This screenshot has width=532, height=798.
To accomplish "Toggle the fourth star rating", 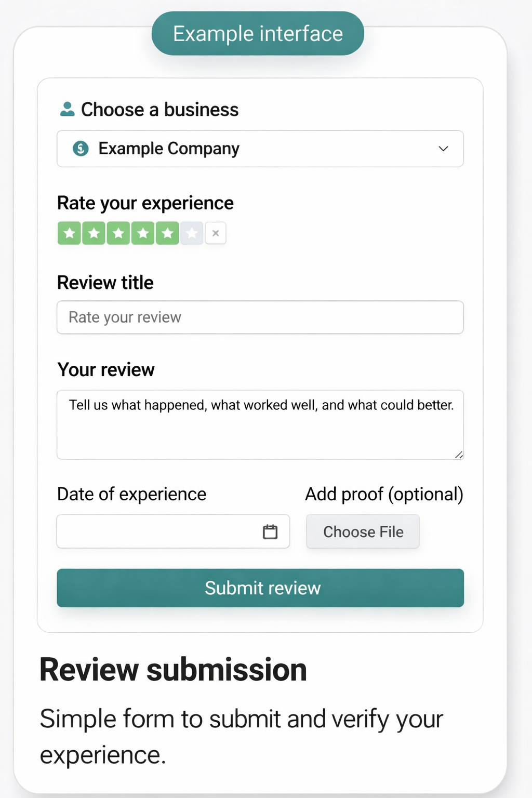I will (x=143, y=233).
